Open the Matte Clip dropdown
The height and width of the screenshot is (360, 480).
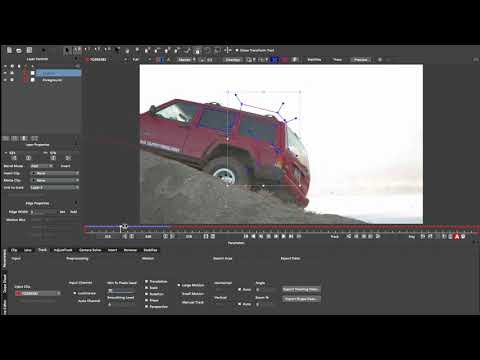[55, 180]
